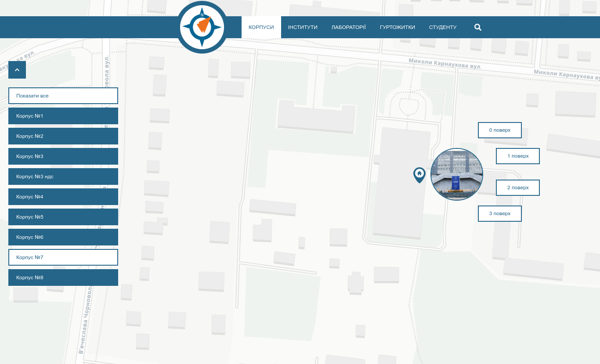Open the 3 поверх floor plan

[x=500, y=213]
